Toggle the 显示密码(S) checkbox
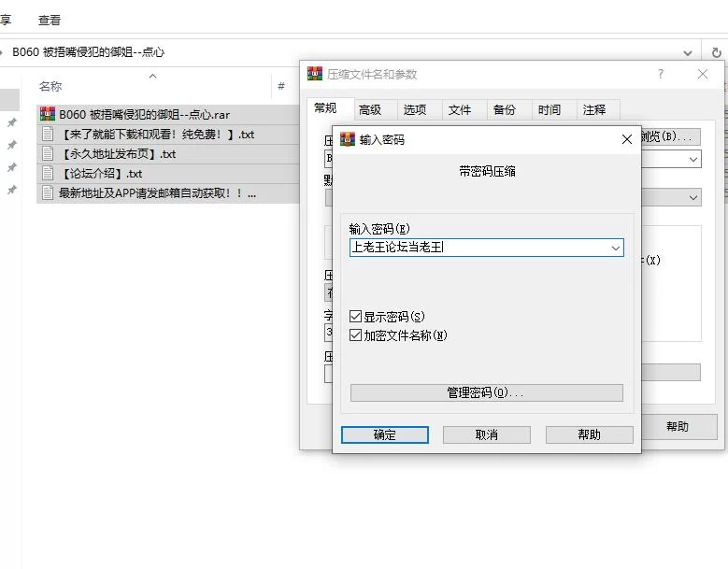728x569 pixels. (356, 317)
